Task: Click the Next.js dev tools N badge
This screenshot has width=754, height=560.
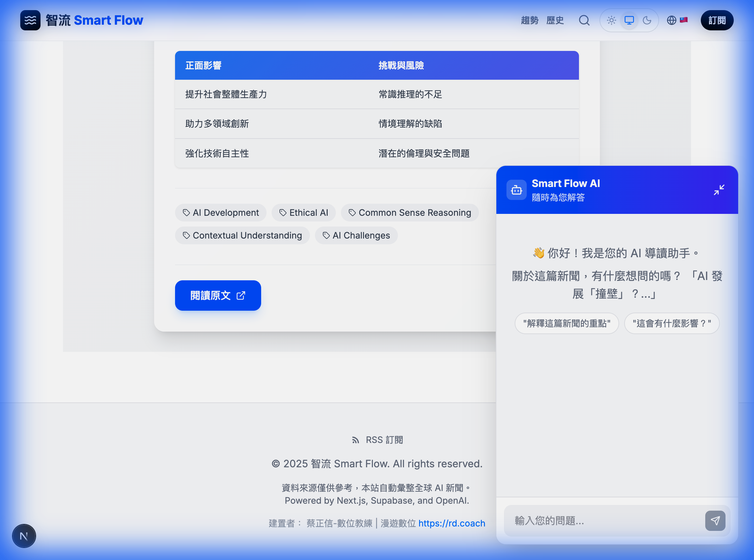Action: click(x=24, y=536)
